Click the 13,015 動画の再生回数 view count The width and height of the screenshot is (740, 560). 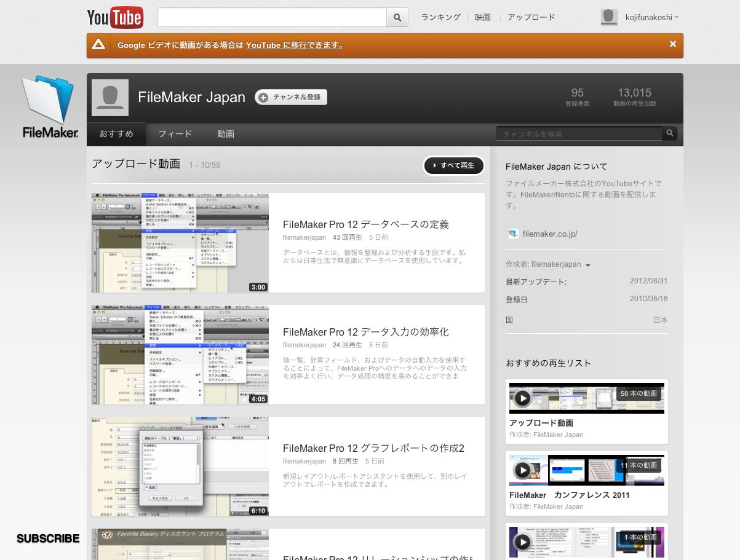[635, 97]
